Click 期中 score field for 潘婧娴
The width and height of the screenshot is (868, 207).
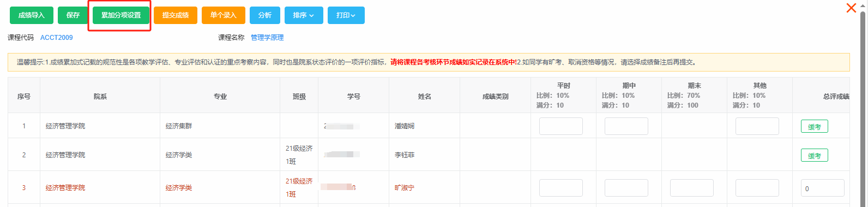[626, 126]
